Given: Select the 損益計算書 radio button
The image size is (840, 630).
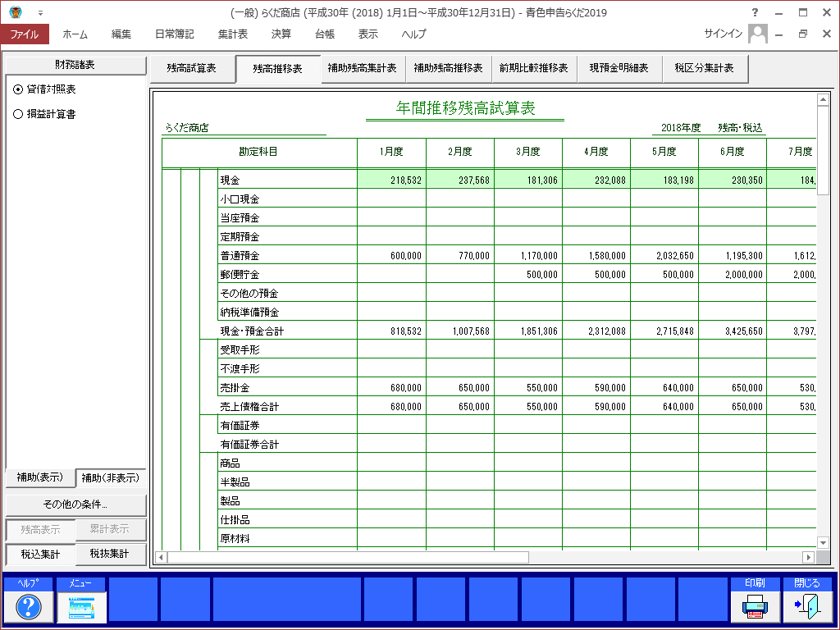Looking at the screenshot, I should coord(18,114).
